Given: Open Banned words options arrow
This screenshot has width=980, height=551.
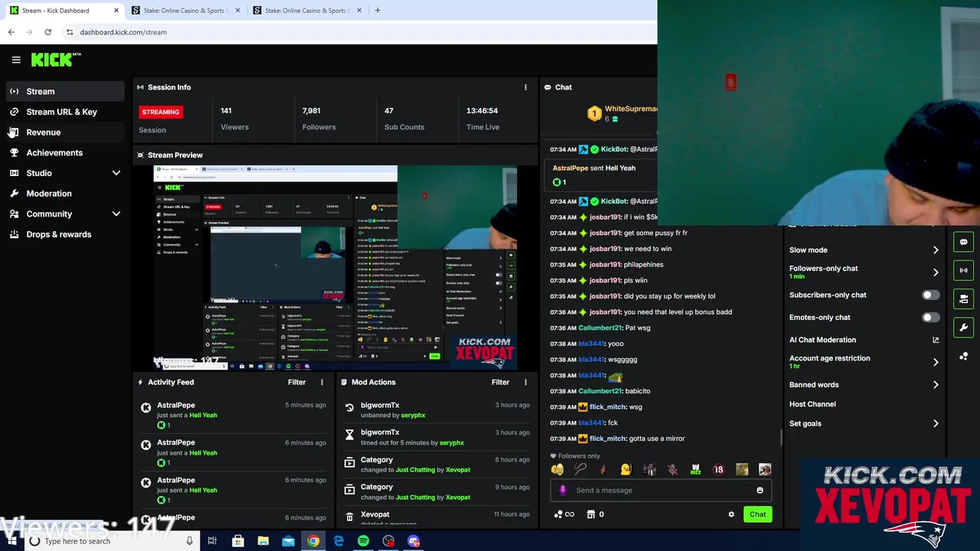Looking at the screenshot, I should [x=936, y=385].
